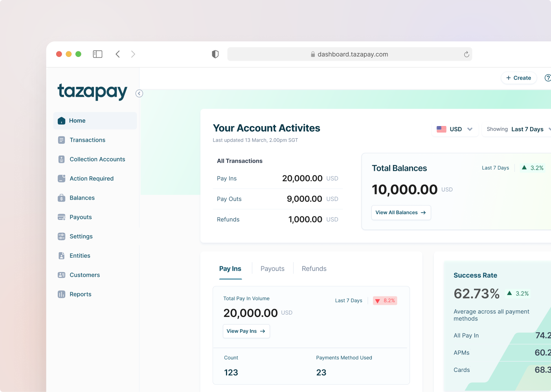
Task: Open Collection Accounts in the sidebar
Action: [95, 159]
